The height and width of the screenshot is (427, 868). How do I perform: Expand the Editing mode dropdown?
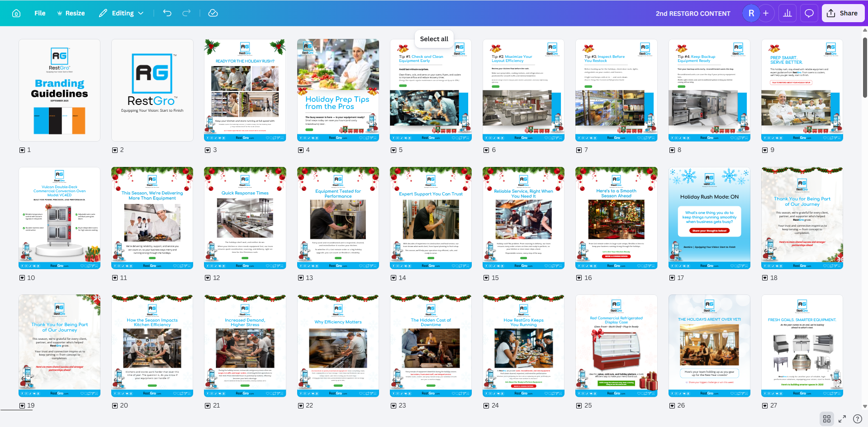(x=121, y=13)
